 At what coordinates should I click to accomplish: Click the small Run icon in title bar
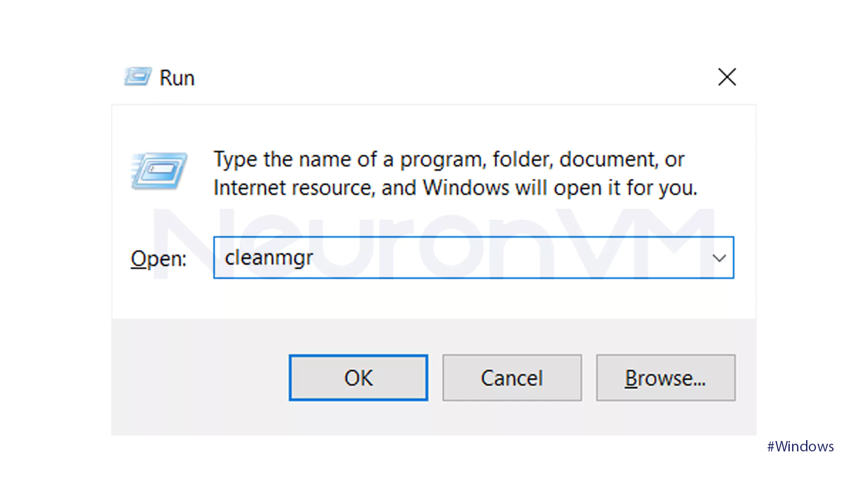click(x=137, y=77)
